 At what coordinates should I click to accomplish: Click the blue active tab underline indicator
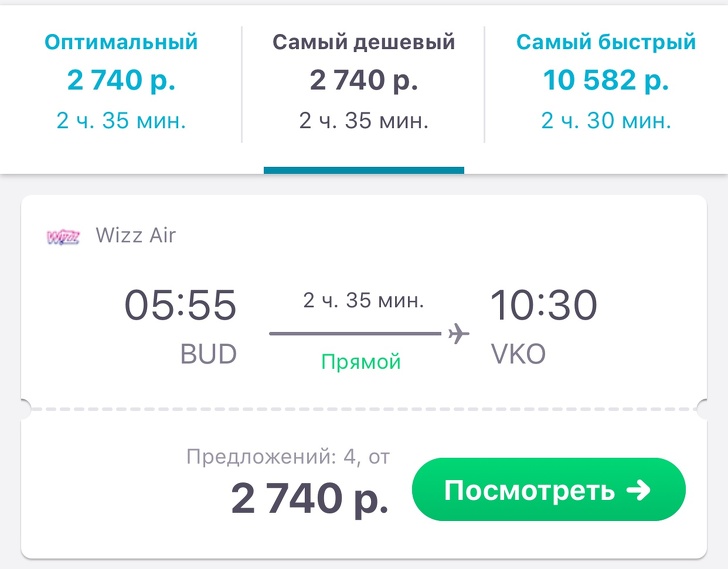tap(363, 170)
